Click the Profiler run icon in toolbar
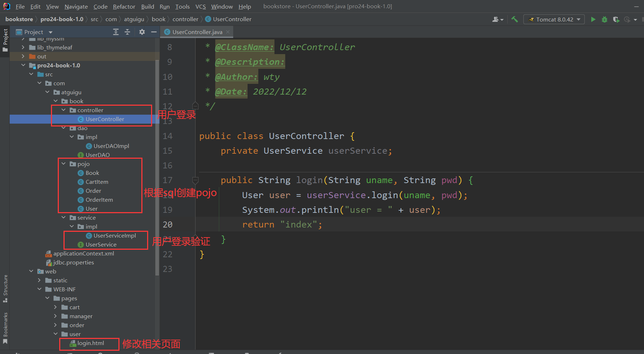This screenshot has width=644, height=354. [627, 19]
